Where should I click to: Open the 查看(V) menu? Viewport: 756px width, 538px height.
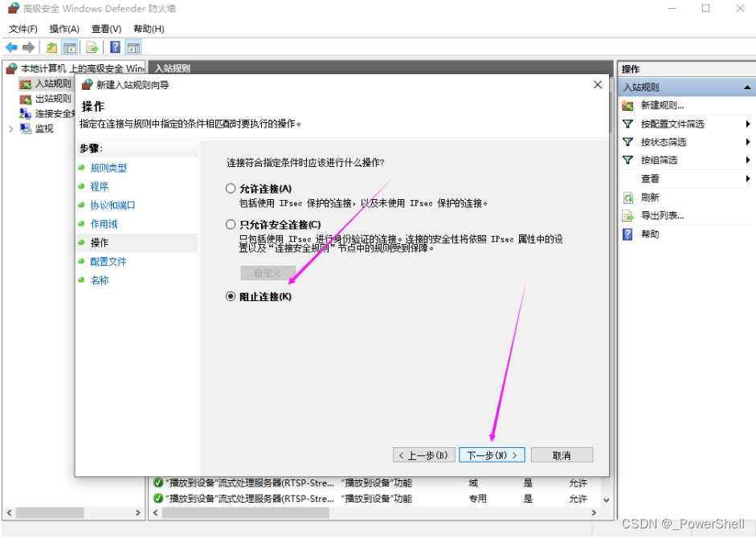click(x=106, y=29)
